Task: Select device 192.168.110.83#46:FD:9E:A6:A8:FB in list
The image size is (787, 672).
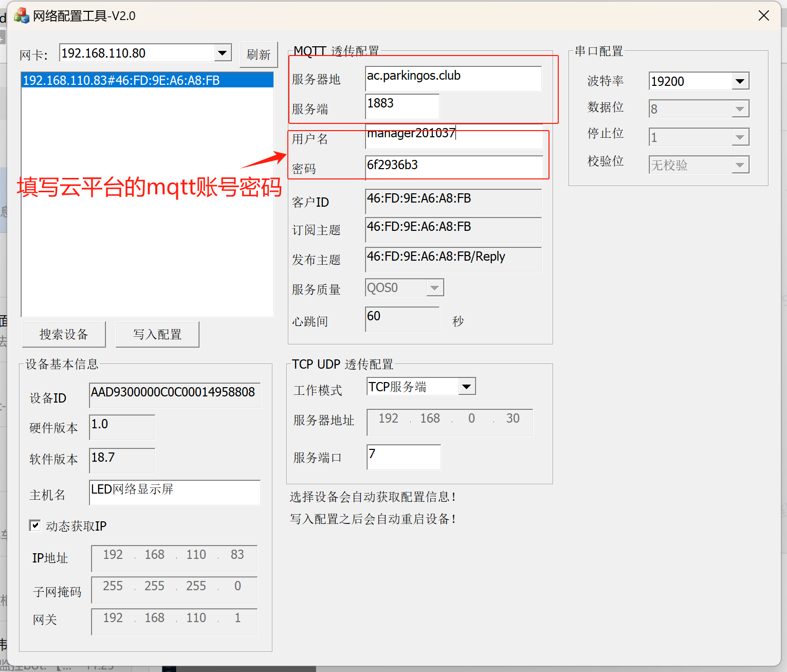Action: click(147, 81)
